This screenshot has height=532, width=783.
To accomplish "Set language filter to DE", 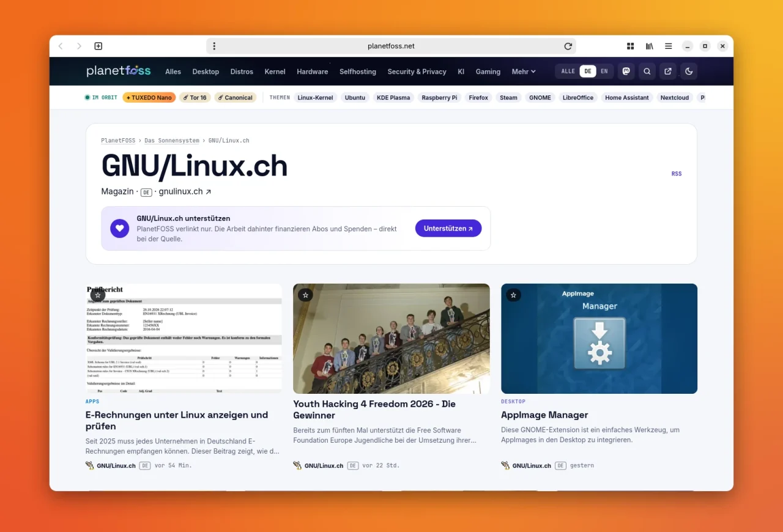I will (588, 72).
